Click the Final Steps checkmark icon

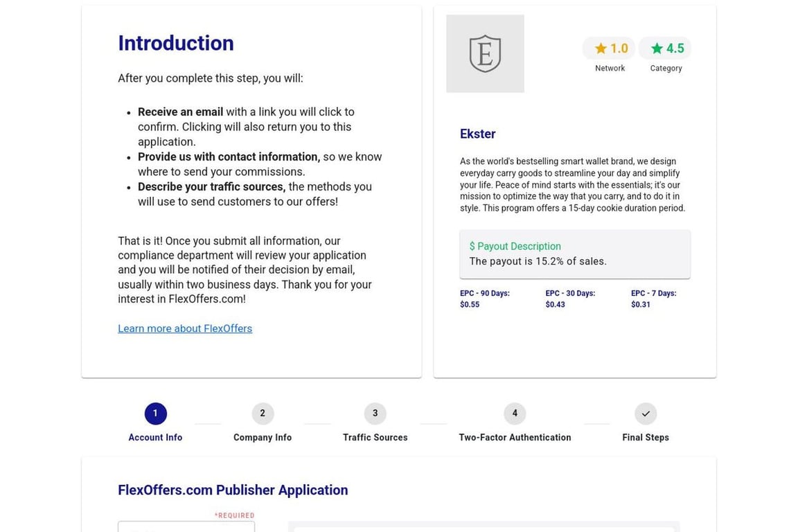point(646,414)
